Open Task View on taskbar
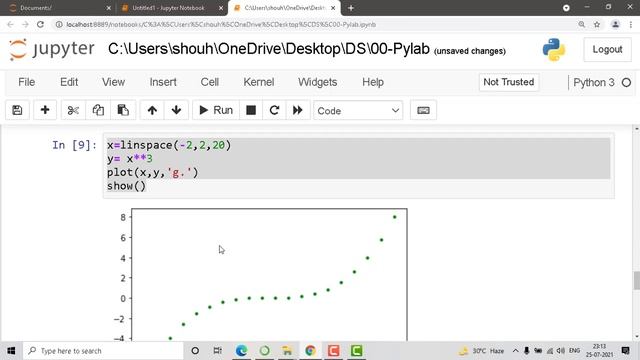The height and width of the screenshot is (360, 640). [x=218, y=351]
